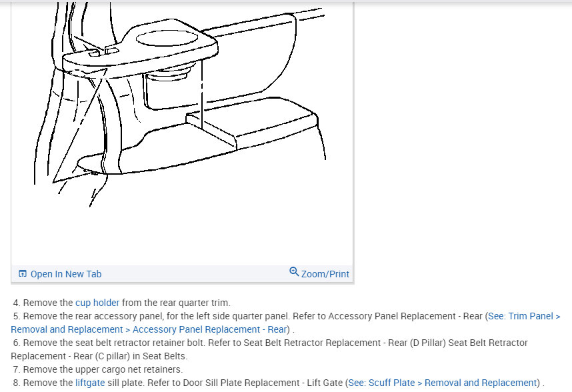The width and height of the screenshot is (572, 392).
Task: Click text 'Replacement - Rear (C pillar) in Seat Belts.'
Action: pyautogui.click(x=99, y=356)
